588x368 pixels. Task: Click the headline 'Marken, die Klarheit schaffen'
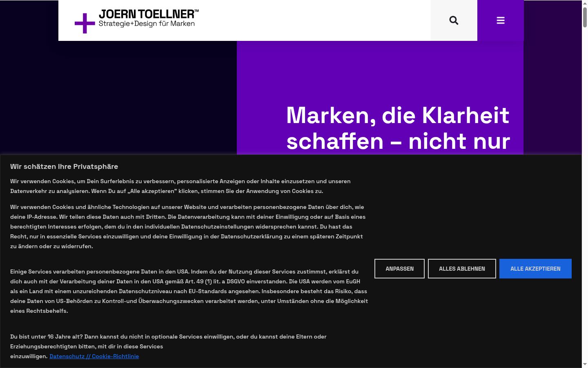click(x=398, y=128)
